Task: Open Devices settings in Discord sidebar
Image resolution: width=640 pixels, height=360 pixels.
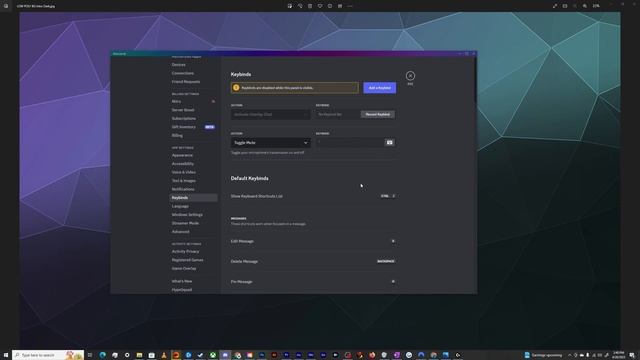Action: [x=179, y=64]
